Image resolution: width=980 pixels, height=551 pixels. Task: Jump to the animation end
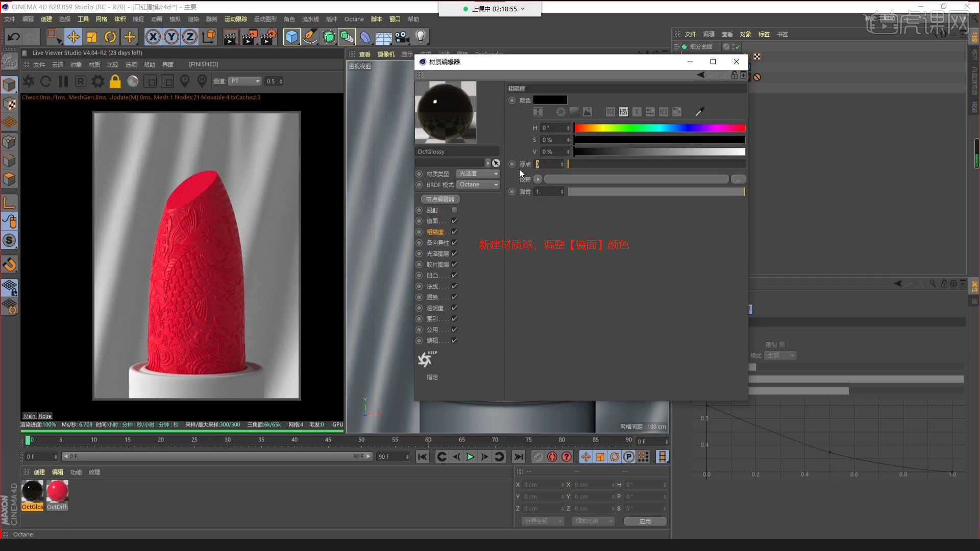(x=518, y=457)
